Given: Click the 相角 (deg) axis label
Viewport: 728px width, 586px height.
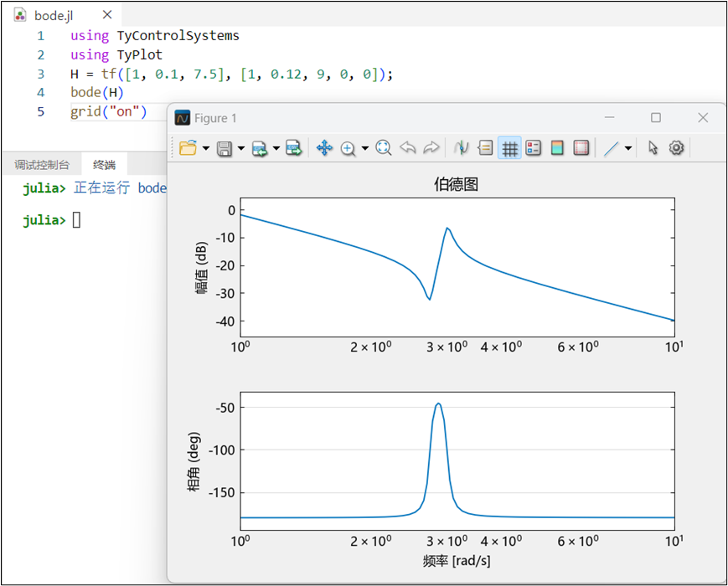Looking at the screenshot, I should (x=194, y=461).
